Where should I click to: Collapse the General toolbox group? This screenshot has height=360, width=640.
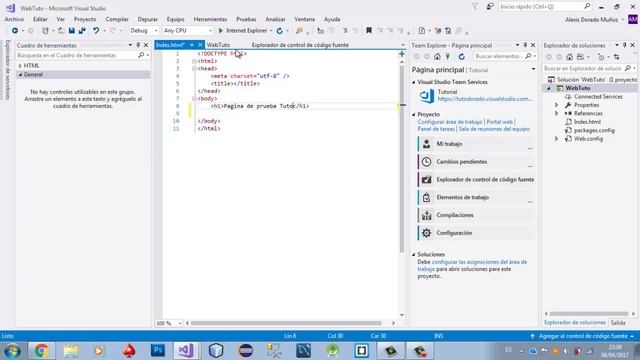click(20, 75)
